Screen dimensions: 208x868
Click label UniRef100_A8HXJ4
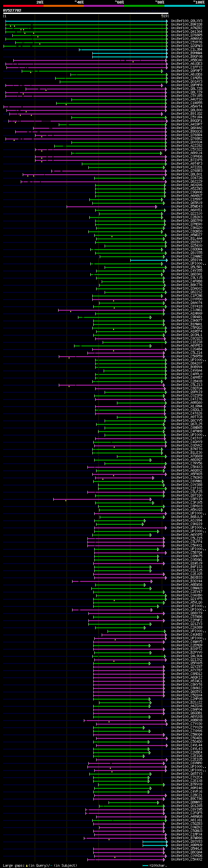187,153
